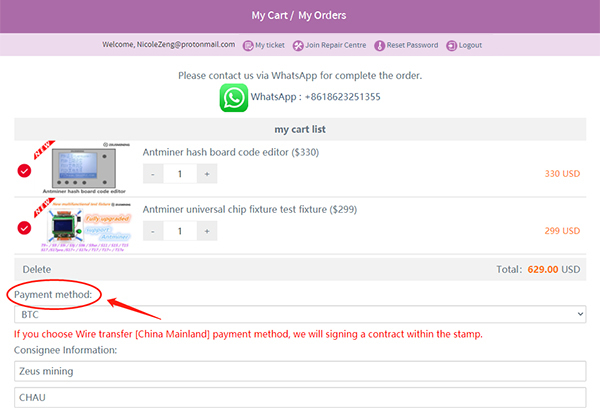Click the green WhatsApp logo icon
This screenshot has width=600, height=410.
tap(234, 97)
